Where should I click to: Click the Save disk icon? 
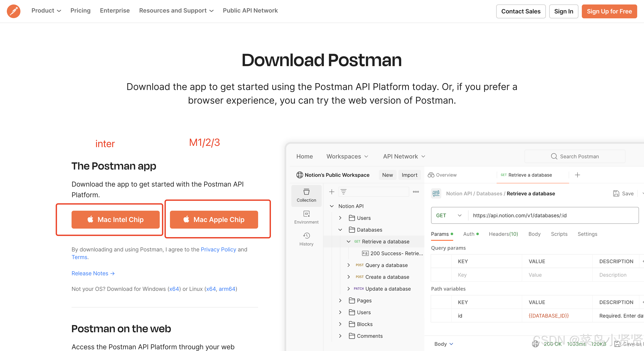tap(616, 194)
